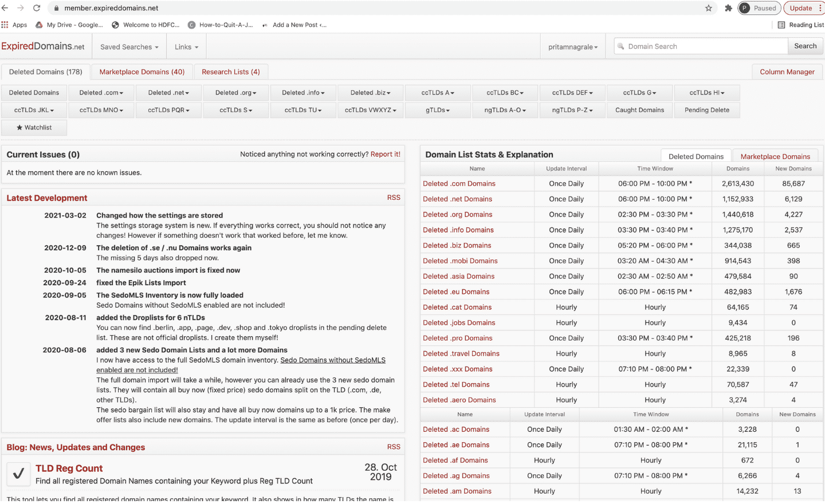Expand ccTLDs S dropdown
Viewport: 825px width, 504px height.
[x=235, y=110]
